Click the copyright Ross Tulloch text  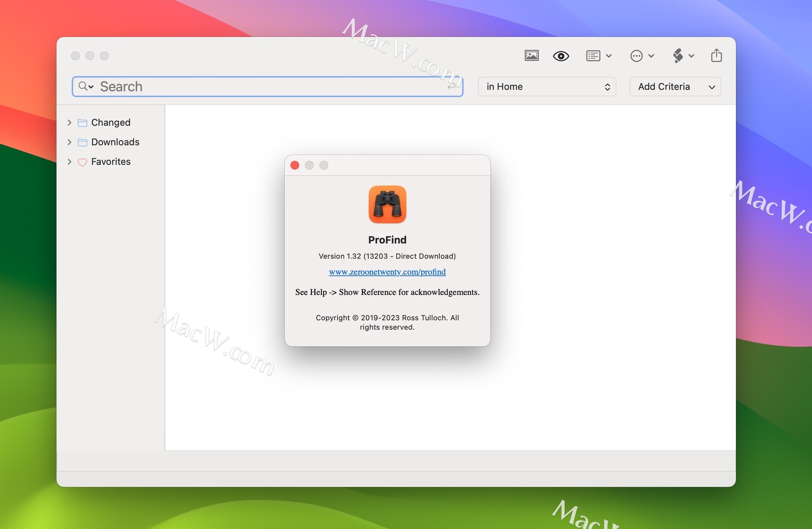click(x=387, y=322)
